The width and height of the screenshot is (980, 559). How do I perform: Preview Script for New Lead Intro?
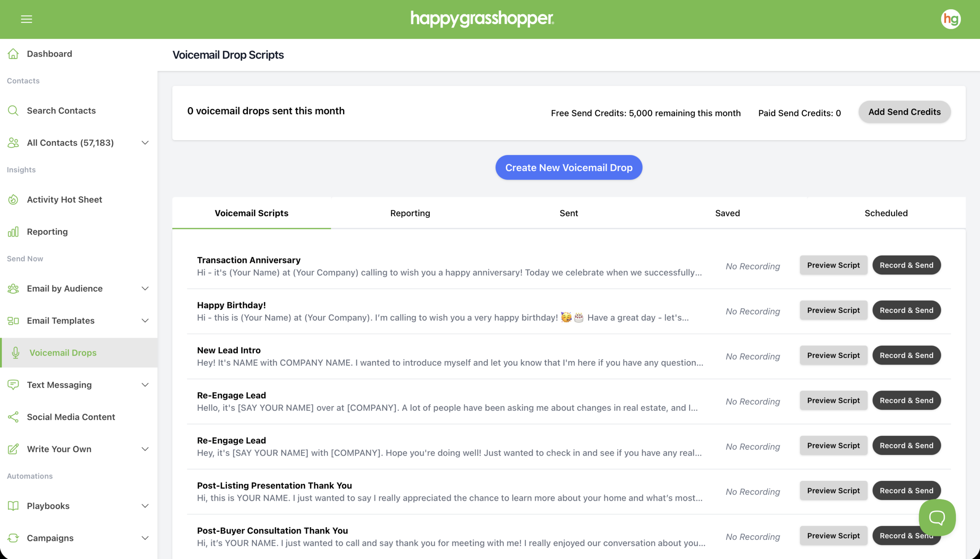point(833,356)
